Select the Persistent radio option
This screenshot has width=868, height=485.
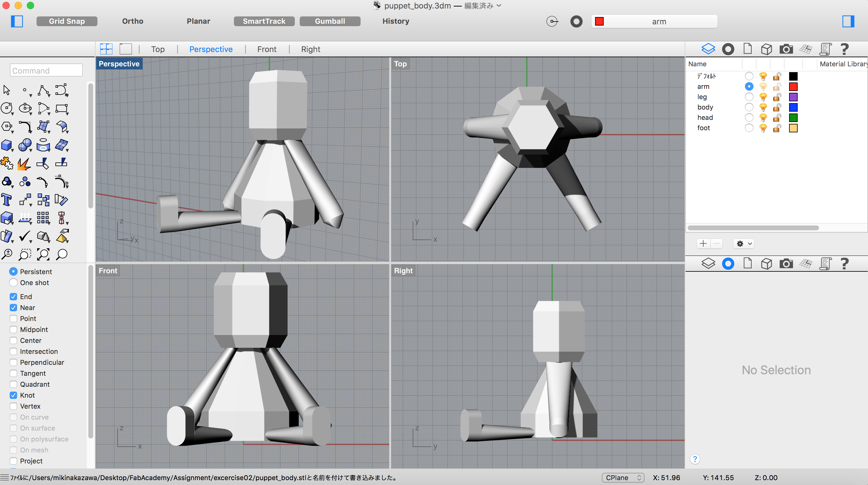pyautogui.click(x=13, y=271)
